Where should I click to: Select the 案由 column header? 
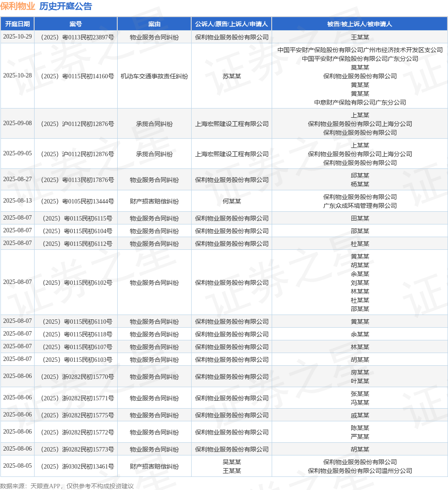[x=154, y=24]
